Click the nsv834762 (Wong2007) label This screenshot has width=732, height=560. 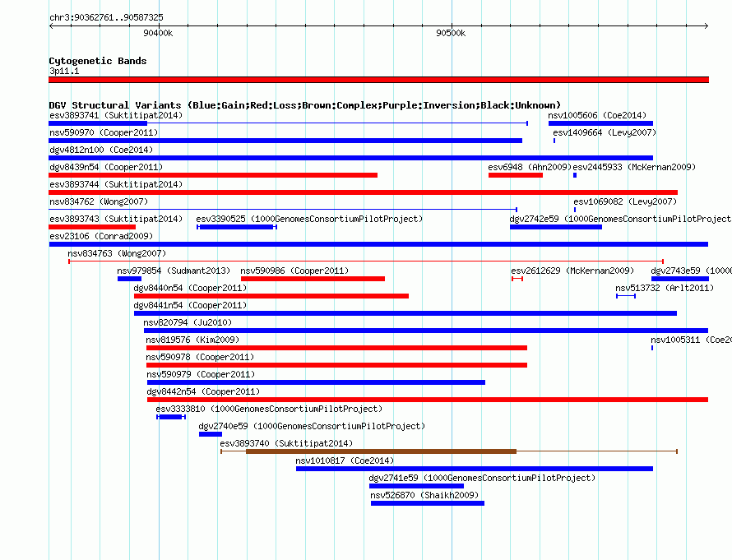click(99, 201)
